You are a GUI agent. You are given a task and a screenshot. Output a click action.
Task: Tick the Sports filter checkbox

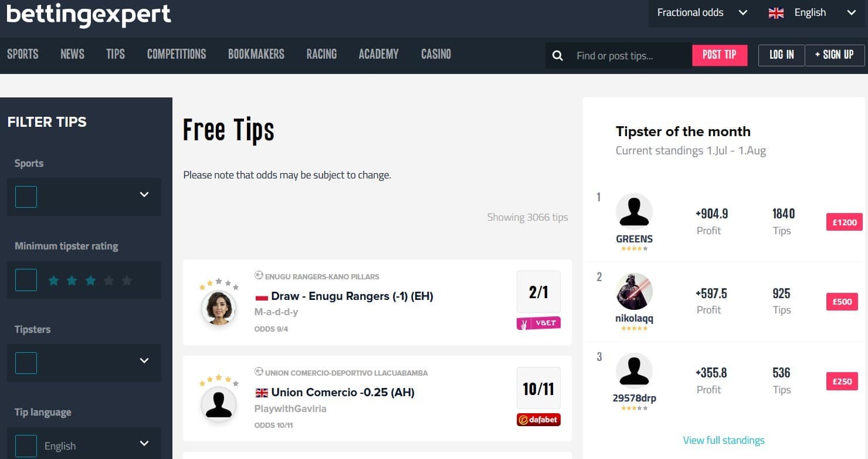tap(26, 197)
